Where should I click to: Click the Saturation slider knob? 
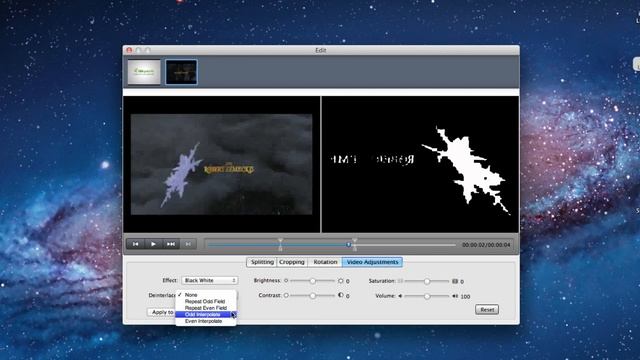427,281
